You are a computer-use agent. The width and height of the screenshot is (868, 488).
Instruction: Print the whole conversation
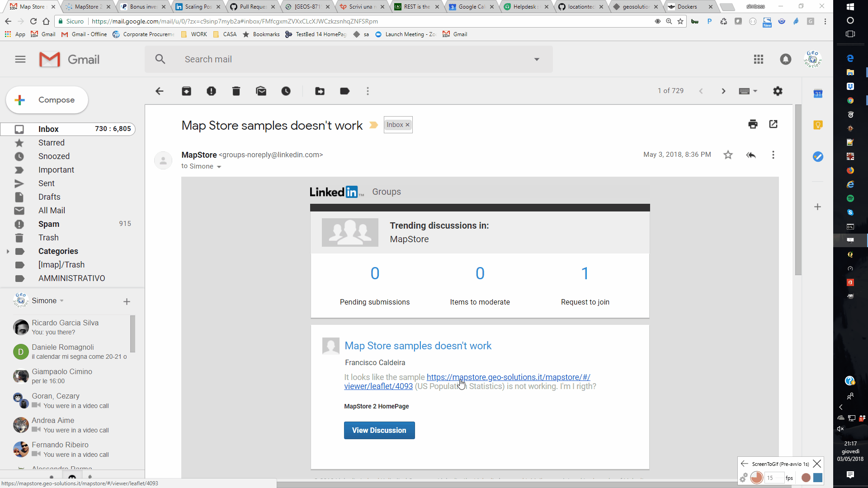click(753, 124)
